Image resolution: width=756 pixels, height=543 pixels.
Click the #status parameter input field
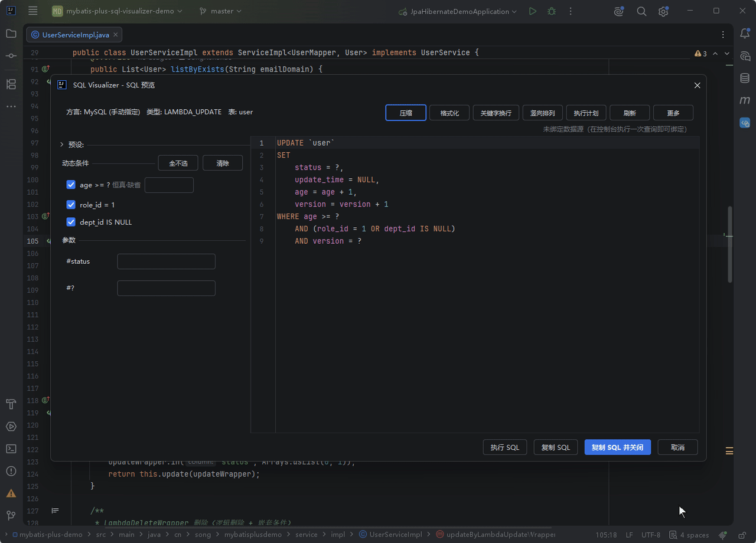pos(167,261)
